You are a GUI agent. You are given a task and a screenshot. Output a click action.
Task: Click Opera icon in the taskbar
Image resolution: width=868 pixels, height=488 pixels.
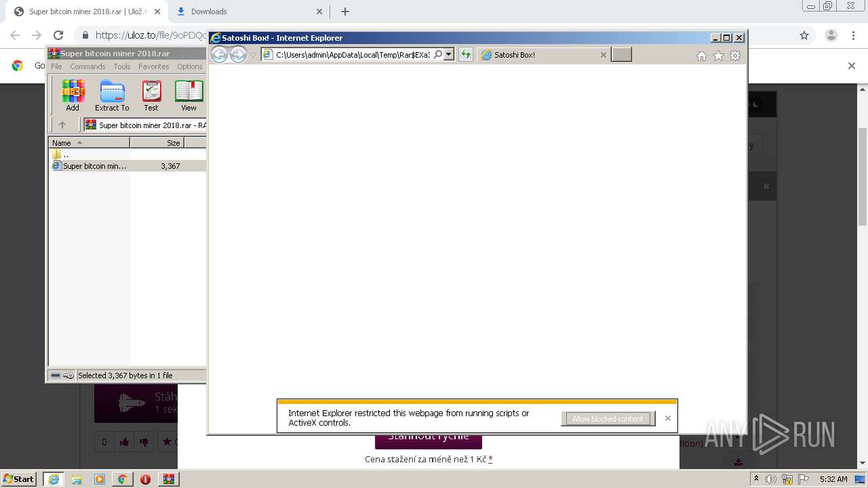(145, 479)
